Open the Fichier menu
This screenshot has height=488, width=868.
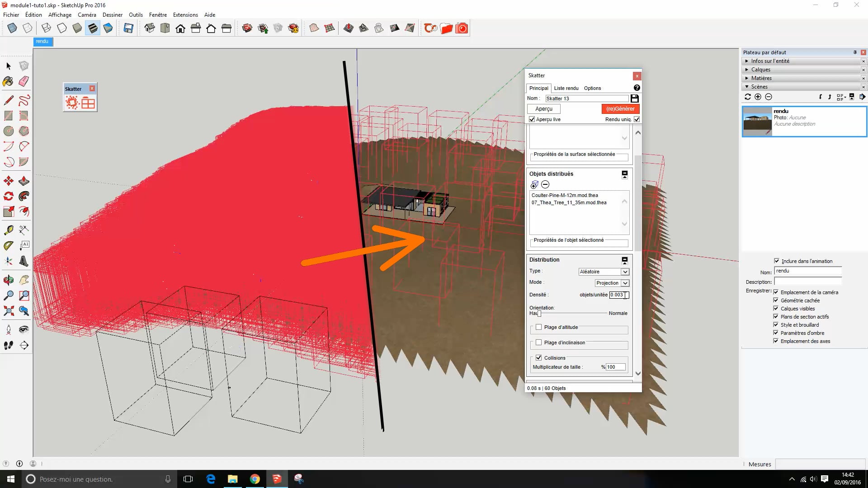[11, 14]
